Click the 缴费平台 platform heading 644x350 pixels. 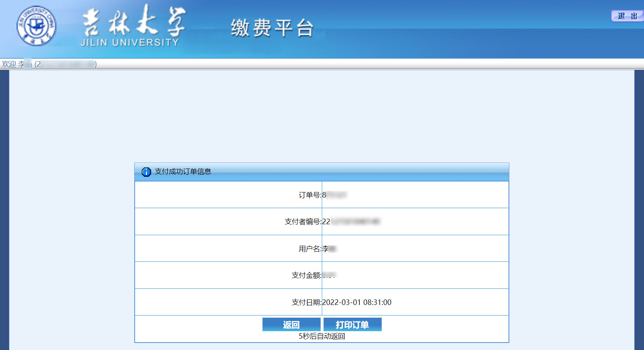272,28
